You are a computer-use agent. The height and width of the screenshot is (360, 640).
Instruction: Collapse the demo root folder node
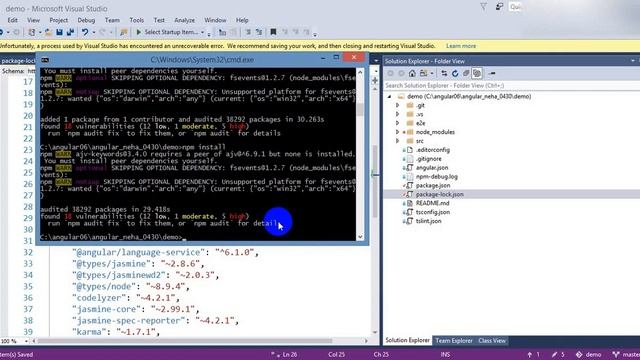(x=389, y=96)
